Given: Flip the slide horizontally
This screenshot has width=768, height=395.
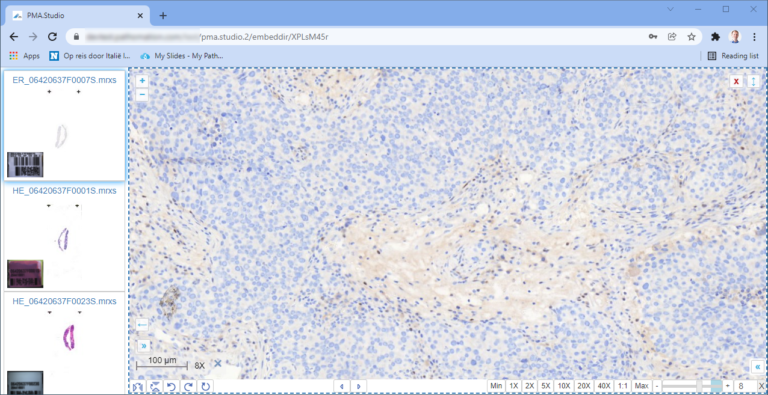Looking at the screenshot, I should (138, 387).
